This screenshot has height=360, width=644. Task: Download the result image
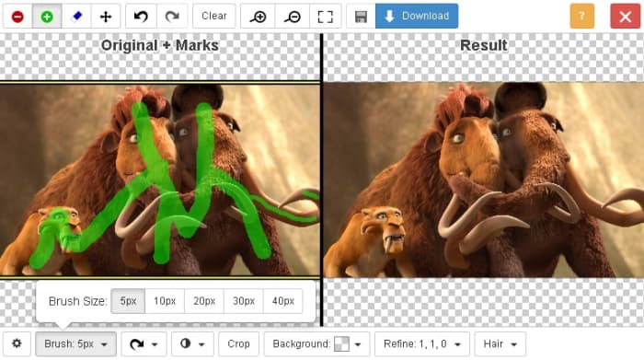pyautogui.click(x=417, y=16)
